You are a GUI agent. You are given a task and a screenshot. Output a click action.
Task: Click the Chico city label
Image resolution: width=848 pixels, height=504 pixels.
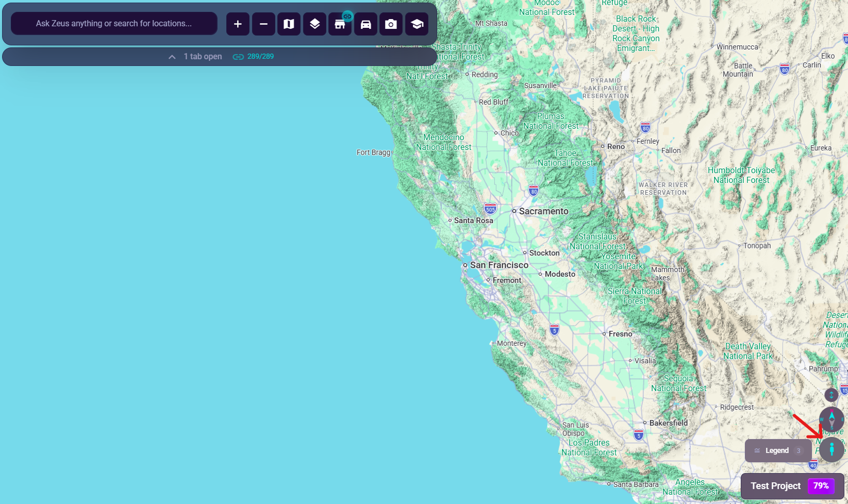point(509,133)
